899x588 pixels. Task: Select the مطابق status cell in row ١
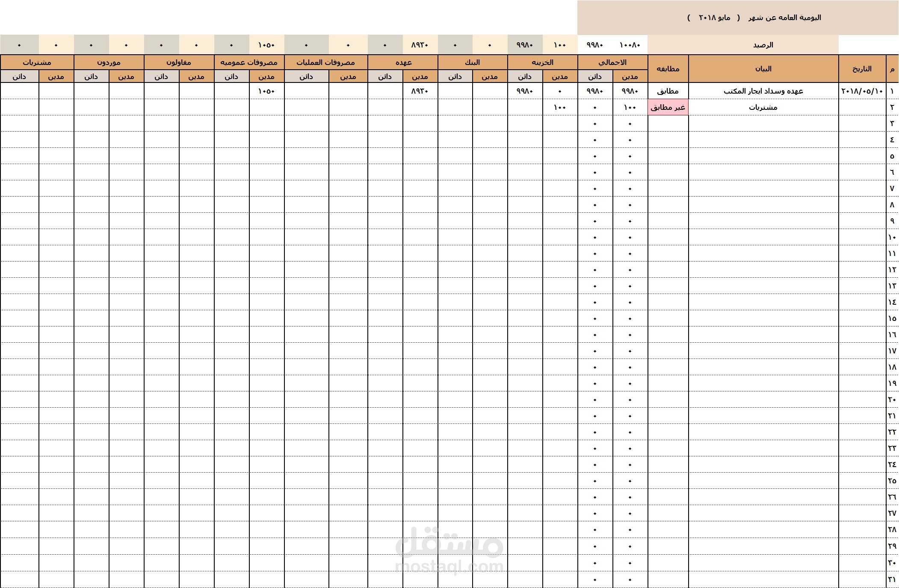(668, 91)
